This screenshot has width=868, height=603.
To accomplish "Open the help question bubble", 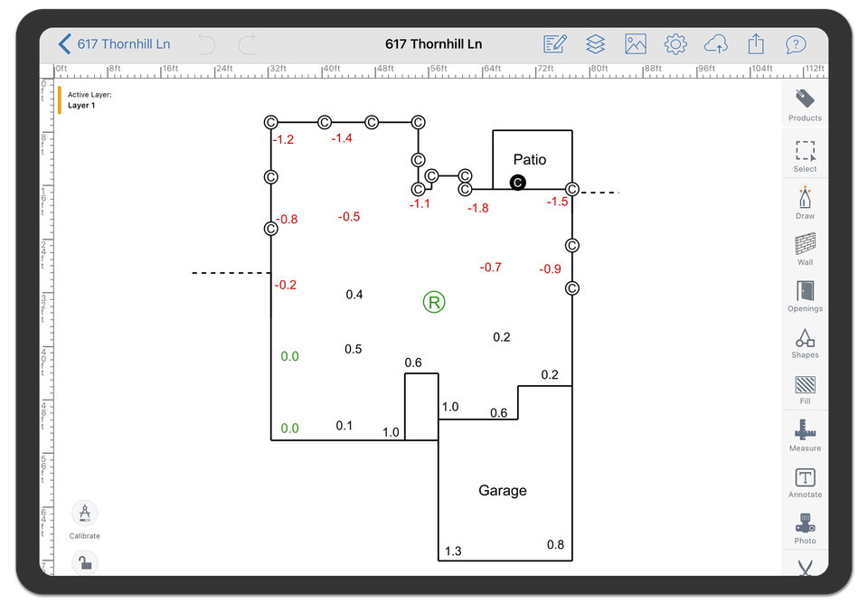I will pos(795,44).
